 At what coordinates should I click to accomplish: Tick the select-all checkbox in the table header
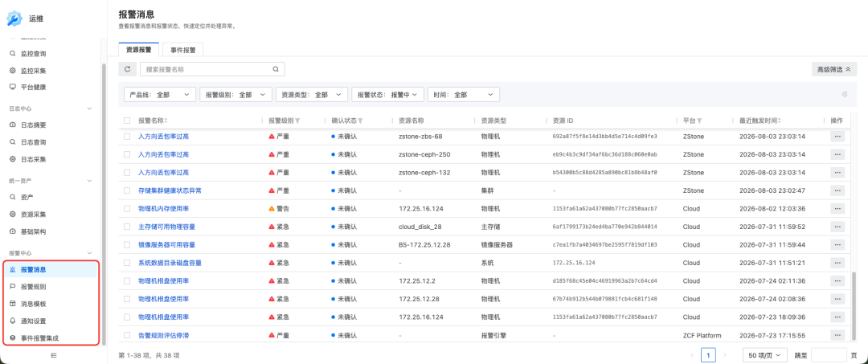(127, 121)
